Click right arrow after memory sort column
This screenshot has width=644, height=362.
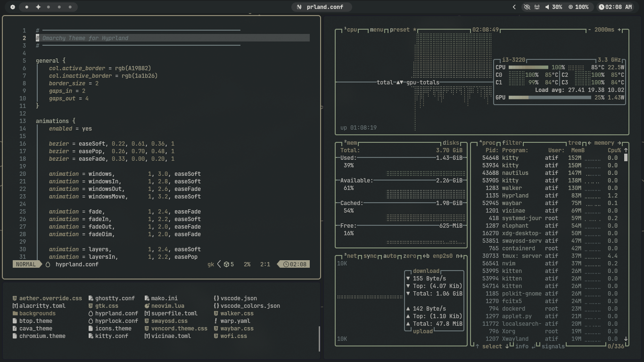(x=619, y=143)
